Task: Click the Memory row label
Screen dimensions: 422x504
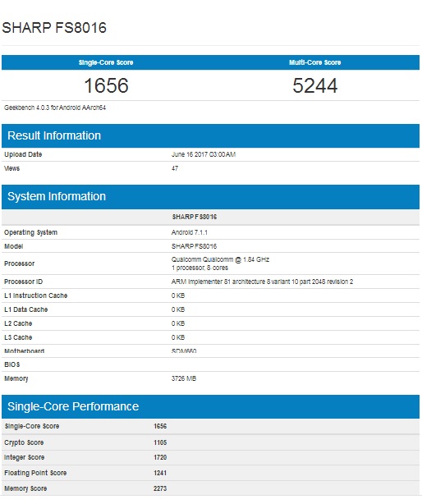Action: coord(16,378)
